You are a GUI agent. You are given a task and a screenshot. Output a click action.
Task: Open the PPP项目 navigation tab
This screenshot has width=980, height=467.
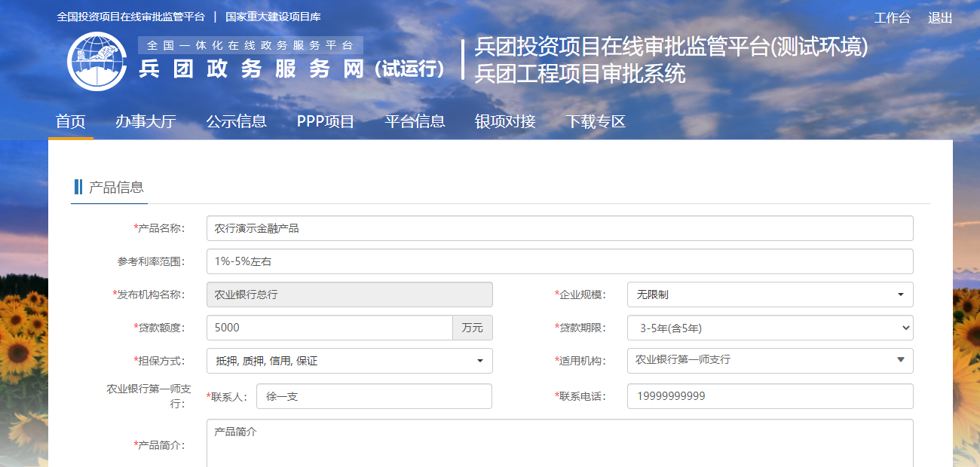pos(326,121)
